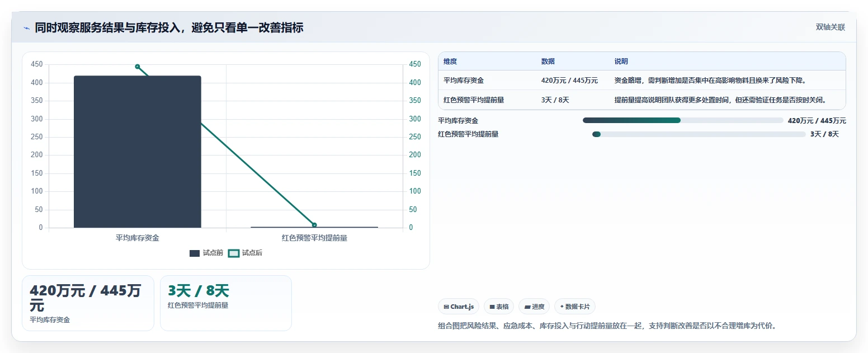Click the 红色预警平均提前量 x-axis label
The image size is (868, 353).
click(x=314, y=238)
